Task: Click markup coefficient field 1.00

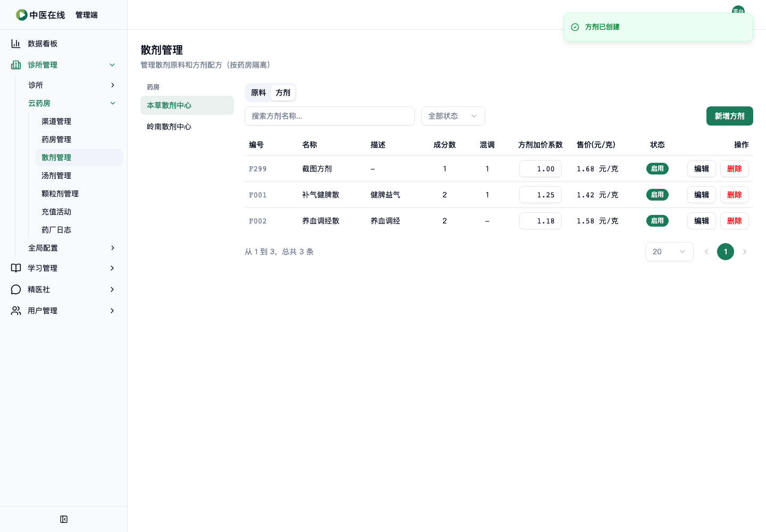Action: [x=540, y=169]
